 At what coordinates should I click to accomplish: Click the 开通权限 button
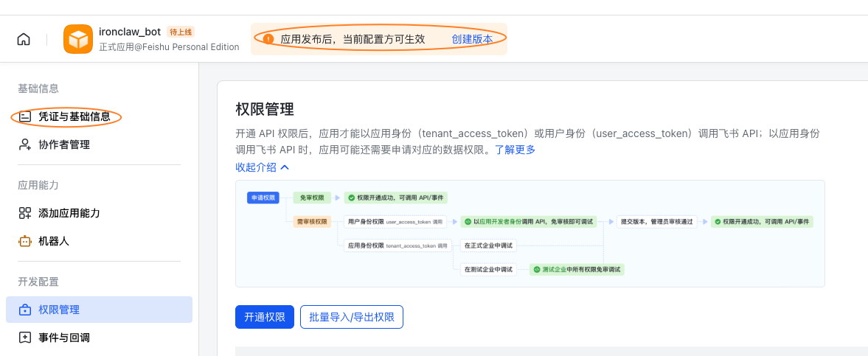pos(265,317)
